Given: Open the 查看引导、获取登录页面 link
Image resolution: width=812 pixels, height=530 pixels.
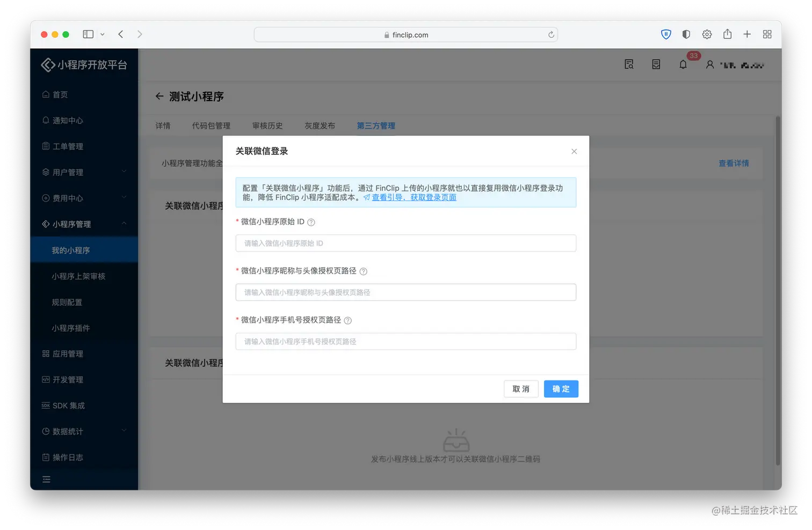Looking at the screenshot, I should (x=414, y=197).
